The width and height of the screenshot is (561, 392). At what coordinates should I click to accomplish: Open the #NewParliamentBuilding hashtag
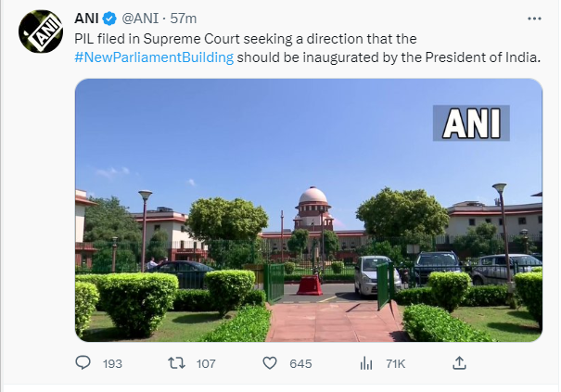[153, 57]
